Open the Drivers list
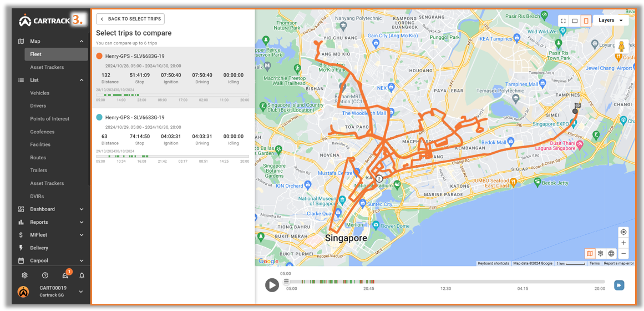 tap(38, 106)
